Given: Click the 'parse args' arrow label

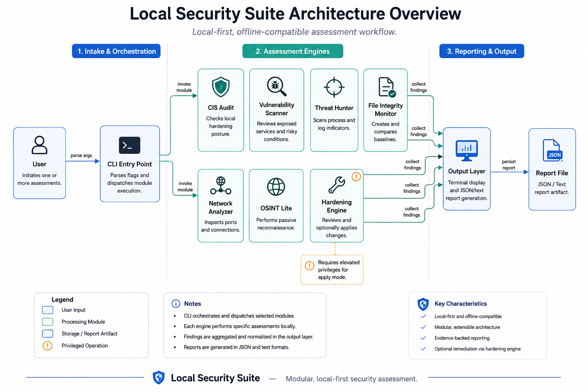Looking at the screenshot, I should (81, 155).
